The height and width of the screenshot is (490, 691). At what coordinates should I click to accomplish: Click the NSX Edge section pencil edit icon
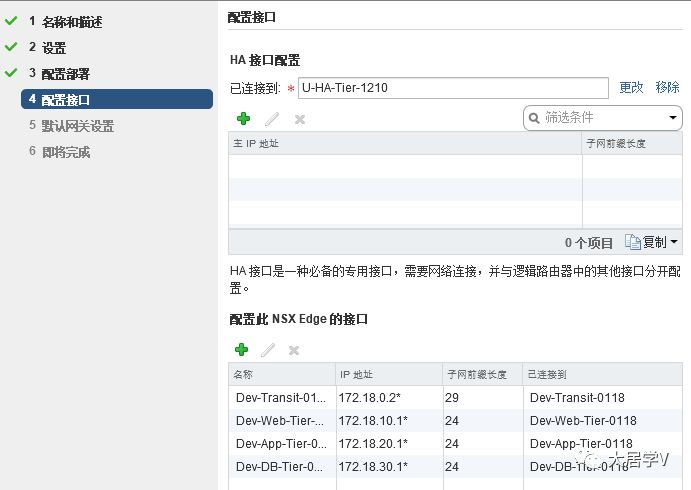pos(268,350)
